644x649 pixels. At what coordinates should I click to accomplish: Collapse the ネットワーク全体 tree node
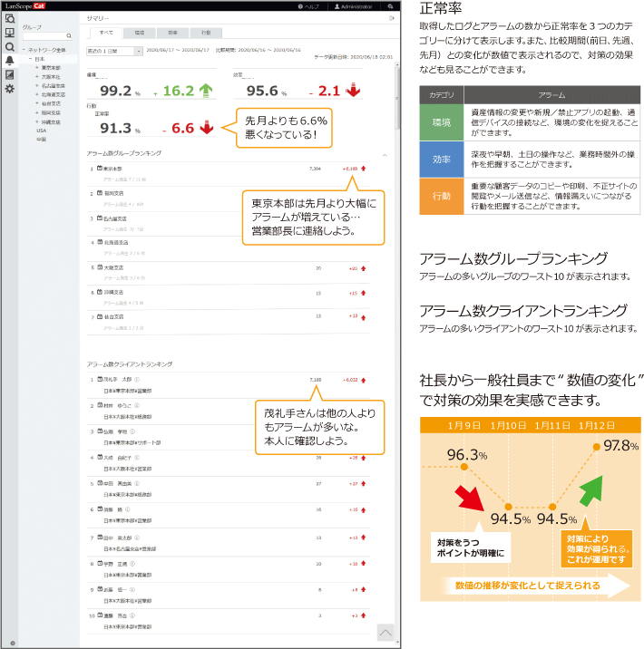pos(24,50)
